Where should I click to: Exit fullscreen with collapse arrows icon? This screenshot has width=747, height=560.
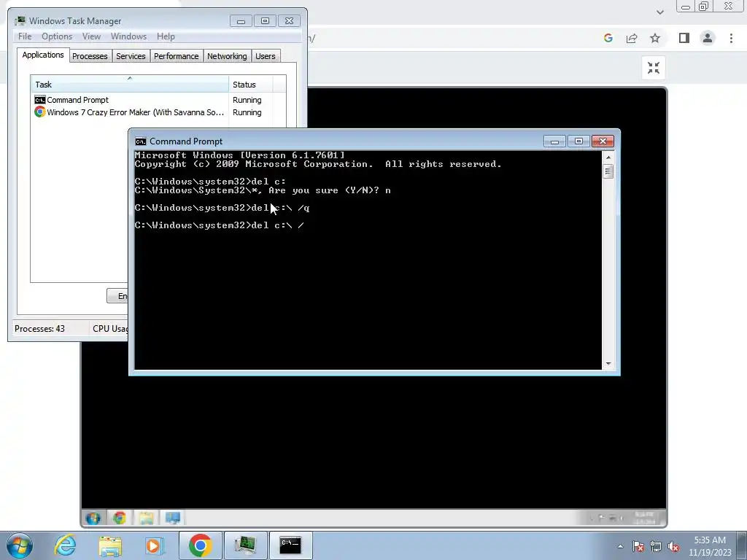click(x=654, y=68)
